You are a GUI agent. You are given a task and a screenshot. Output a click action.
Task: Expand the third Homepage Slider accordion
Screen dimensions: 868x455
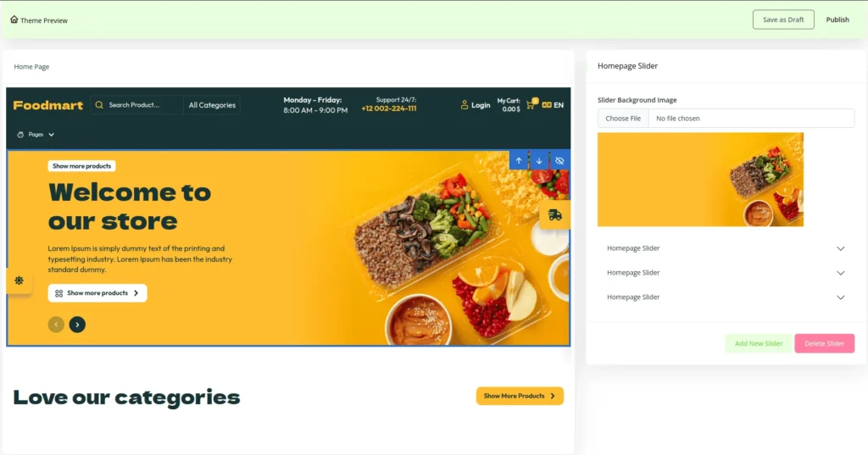pos(726,297)
